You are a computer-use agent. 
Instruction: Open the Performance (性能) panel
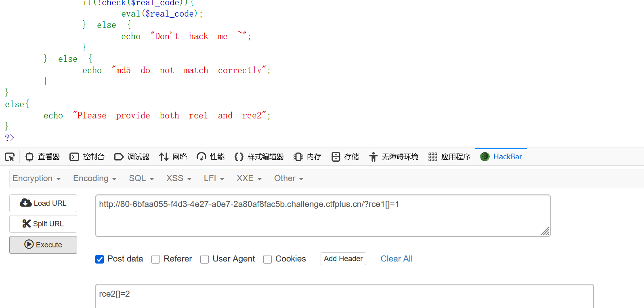click(210, 157)
